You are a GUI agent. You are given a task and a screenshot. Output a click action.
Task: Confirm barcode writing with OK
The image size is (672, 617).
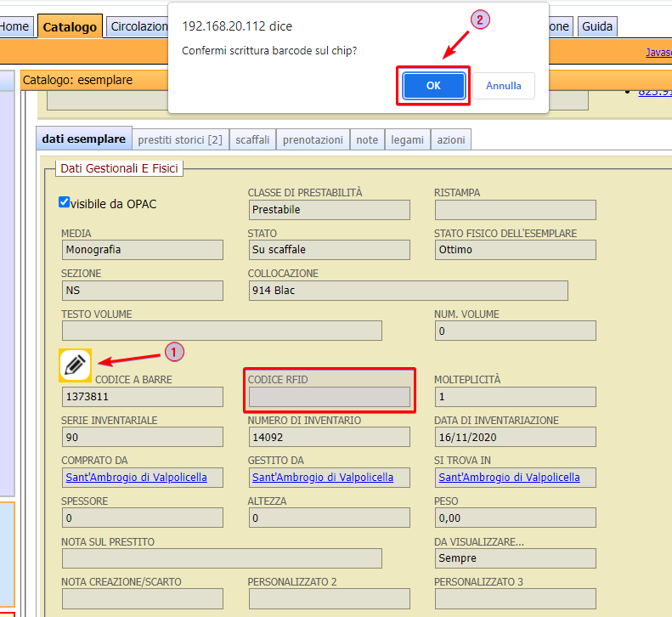433,86
